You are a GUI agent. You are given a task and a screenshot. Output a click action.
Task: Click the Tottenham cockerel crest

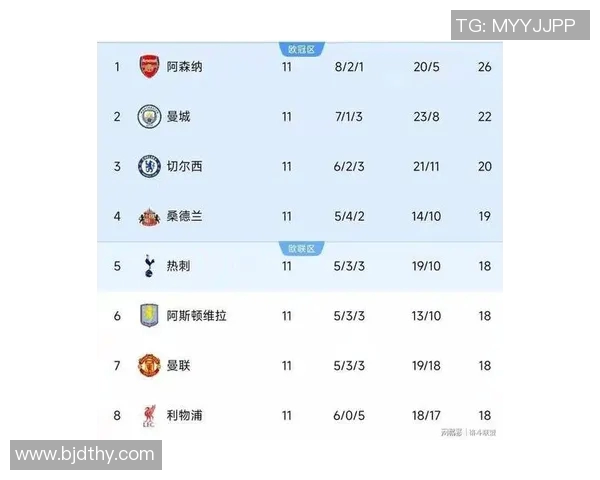coord(149,266)
